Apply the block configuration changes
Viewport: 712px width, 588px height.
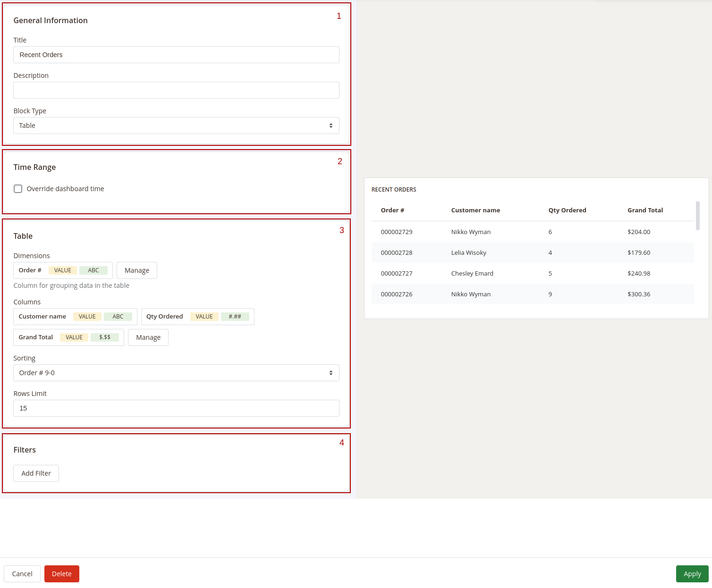pyautogui.click(x=692, y=573)
